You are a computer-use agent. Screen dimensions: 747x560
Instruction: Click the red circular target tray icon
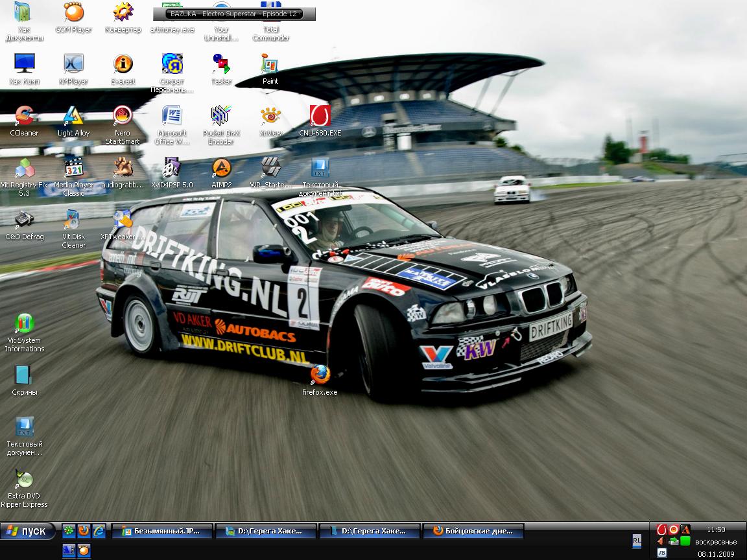tap(674, 530)
